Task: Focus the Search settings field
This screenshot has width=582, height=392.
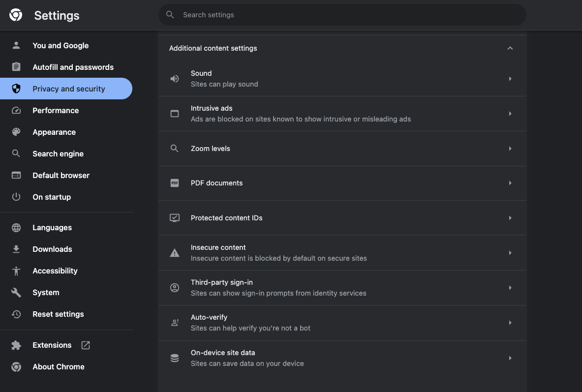Action: [x=344, y=15]
